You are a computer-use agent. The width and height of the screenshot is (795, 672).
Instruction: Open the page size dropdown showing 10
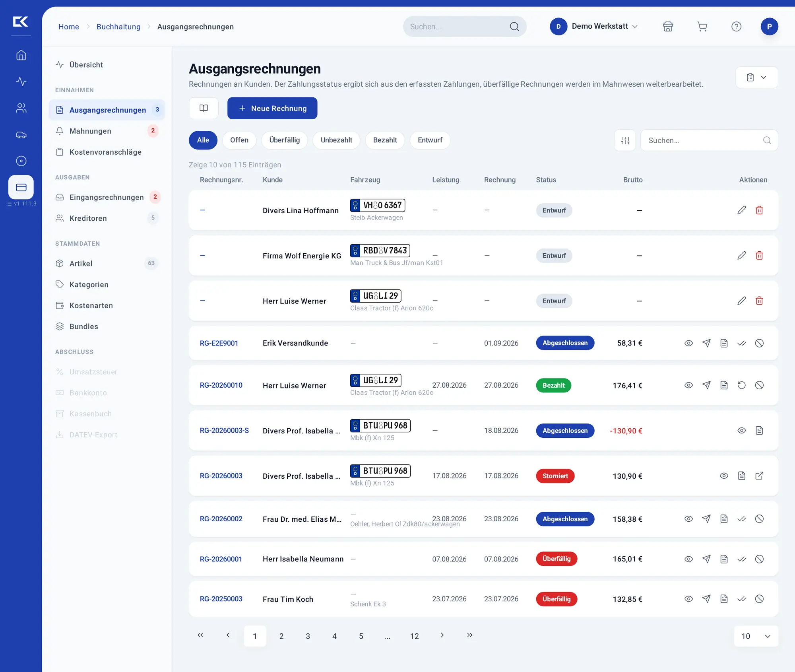pos(756,636)
